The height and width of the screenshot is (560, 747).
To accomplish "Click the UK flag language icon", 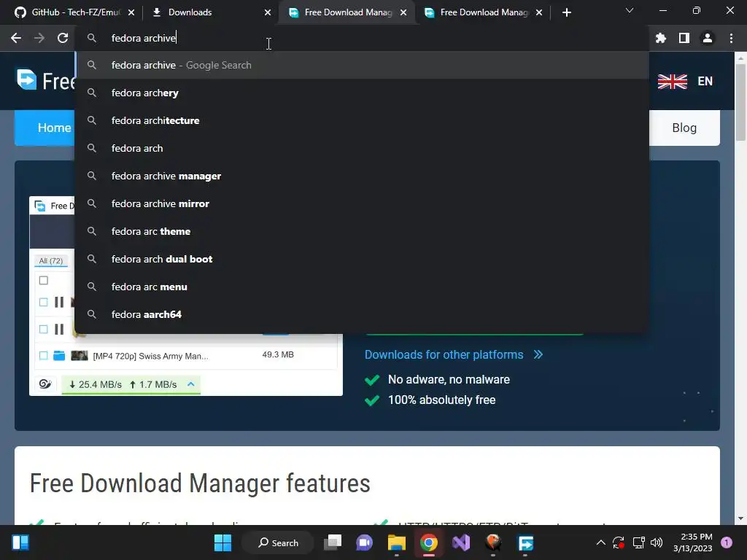I will click(672, 82).
